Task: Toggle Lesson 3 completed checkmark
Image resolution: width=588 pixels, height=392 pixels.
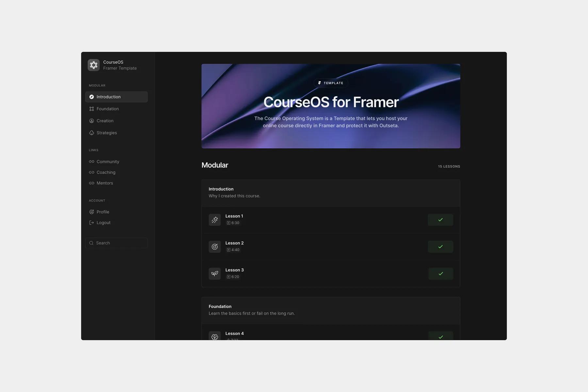Action: [x=441, y=274]
